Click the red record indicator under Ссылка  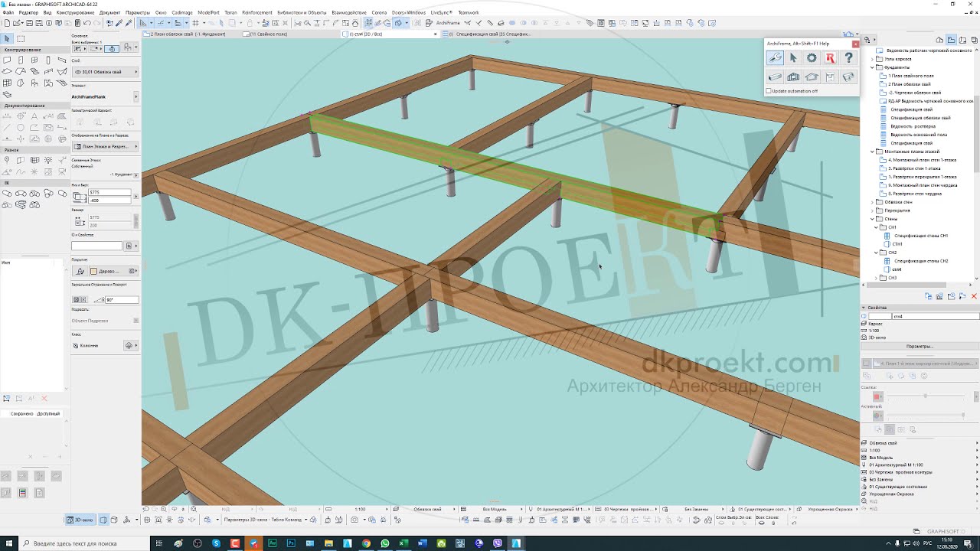pyautogui.click(x=877, y=396)
